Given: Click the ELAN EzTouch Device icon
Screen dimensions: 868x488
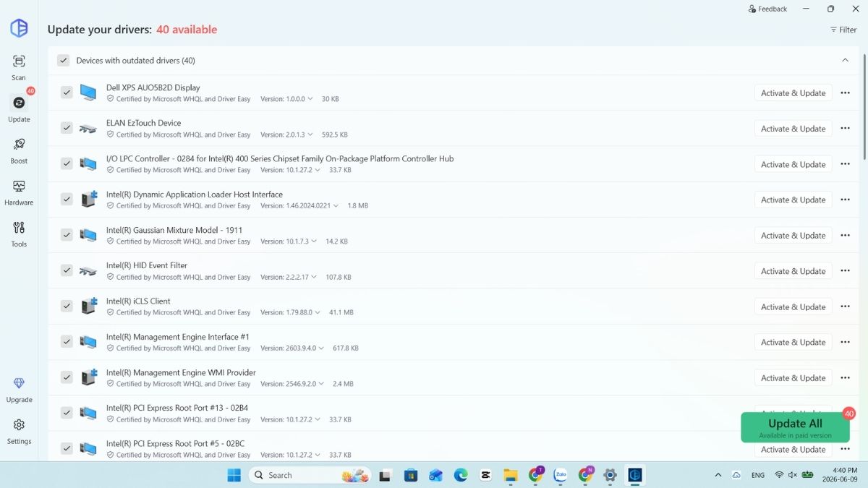Looking at the screenshot, I should click(88, 128).
